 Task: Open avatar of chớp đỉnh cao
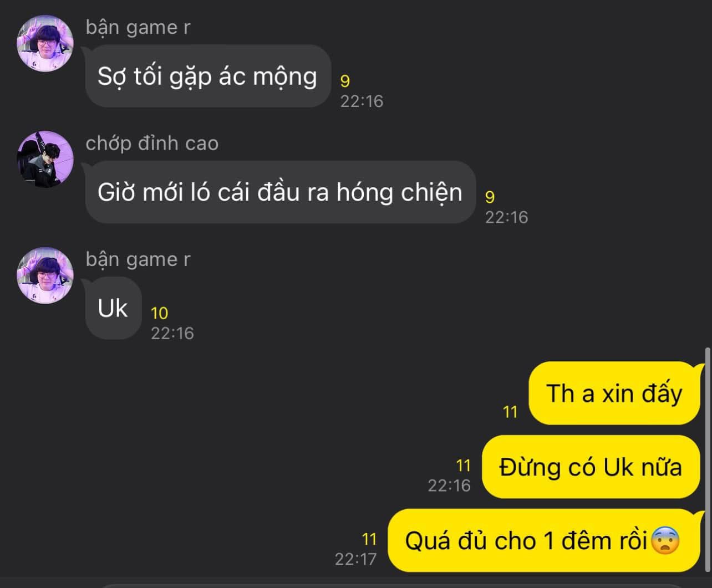45,159
